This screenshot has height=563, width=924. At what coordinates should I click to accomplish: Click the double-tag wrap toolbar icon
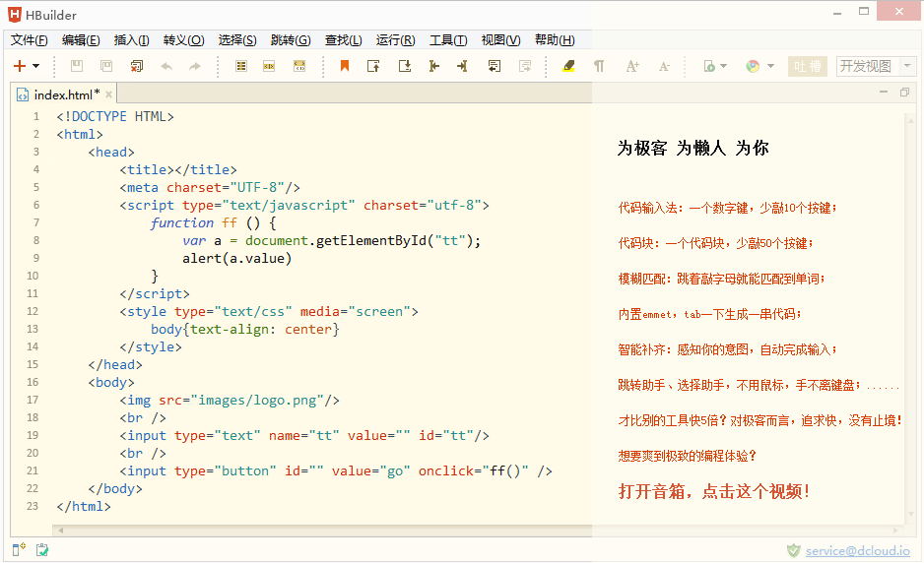pyautogui.click(x=299, y=66)
